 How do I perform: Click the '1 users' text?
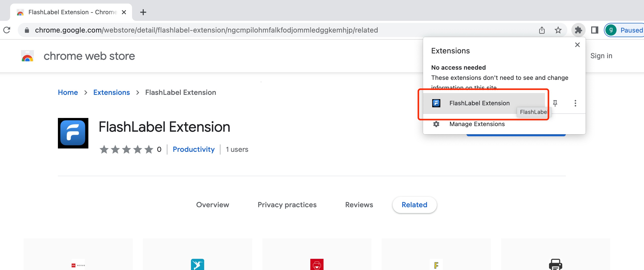(x=237, y=149)
